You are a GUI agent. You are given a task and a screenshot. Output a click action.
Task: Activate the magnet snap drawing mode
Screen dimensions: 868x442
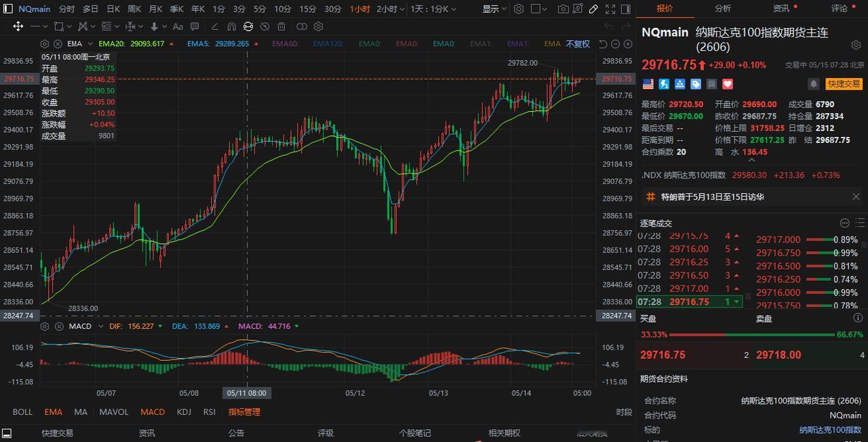pos(231,26)
